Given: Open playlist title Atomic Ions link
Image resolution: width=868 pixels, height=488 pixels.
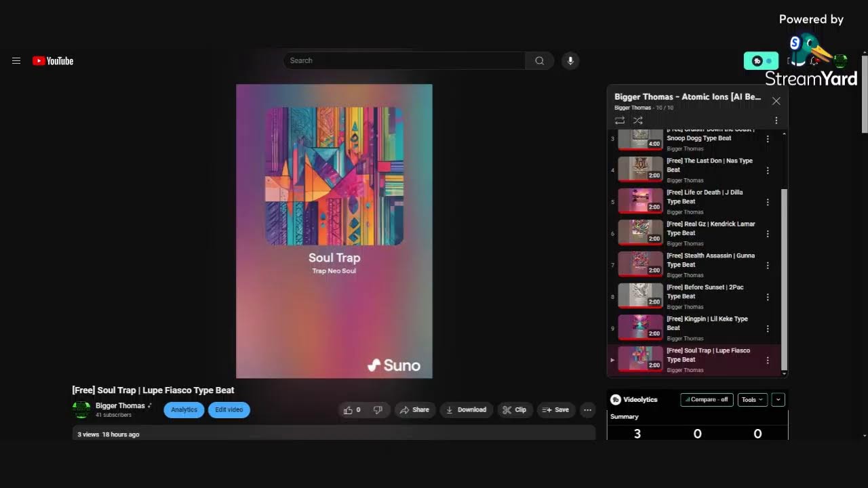Looking at the screenshot, I should 688,97.
